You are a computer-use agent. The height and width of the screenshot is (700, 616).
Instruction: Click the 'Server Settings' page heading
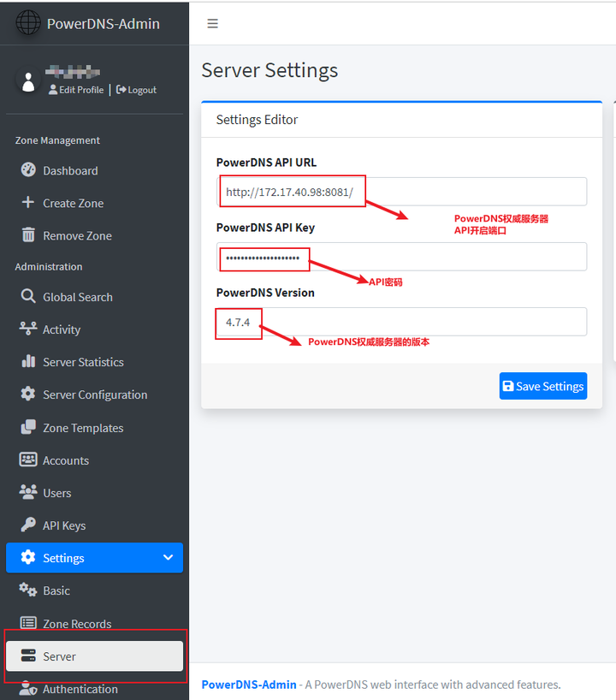pyautogui.click(x=269, y=70)
